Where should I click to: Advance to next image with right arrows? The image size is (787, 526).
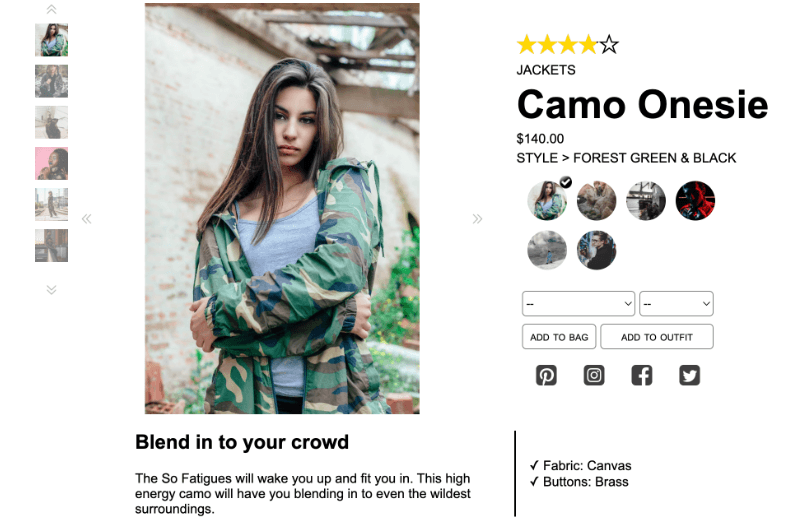(477, 219)
